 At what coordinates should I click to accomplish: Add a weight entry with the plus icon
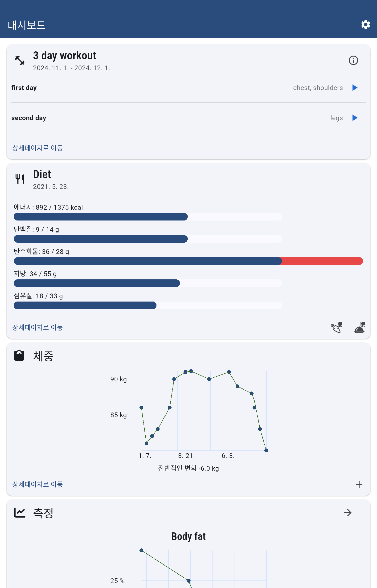coord(359,484)
